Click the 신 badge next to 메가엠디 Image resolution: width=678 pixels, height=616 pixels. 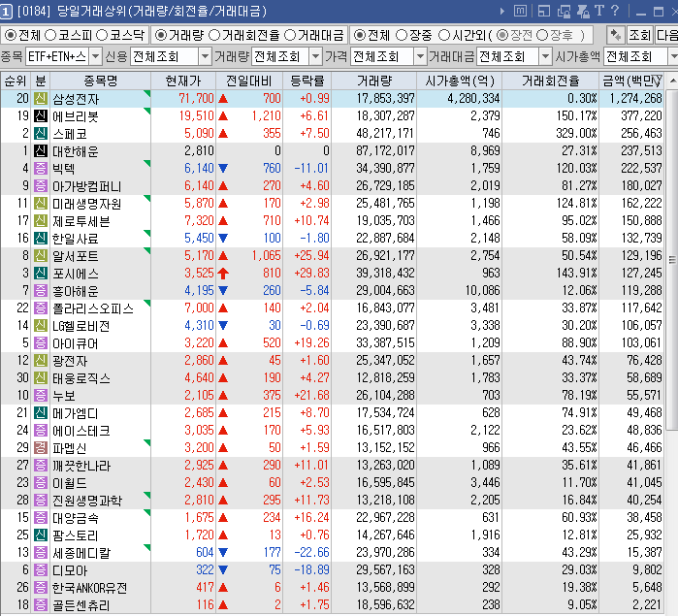[x=41, y=412]
